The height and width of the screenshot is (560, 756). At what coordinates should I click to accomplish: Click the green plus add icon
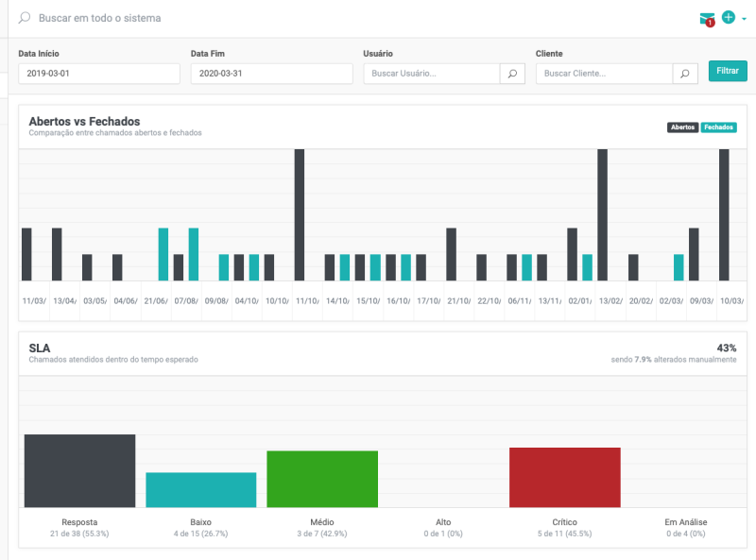729,17
